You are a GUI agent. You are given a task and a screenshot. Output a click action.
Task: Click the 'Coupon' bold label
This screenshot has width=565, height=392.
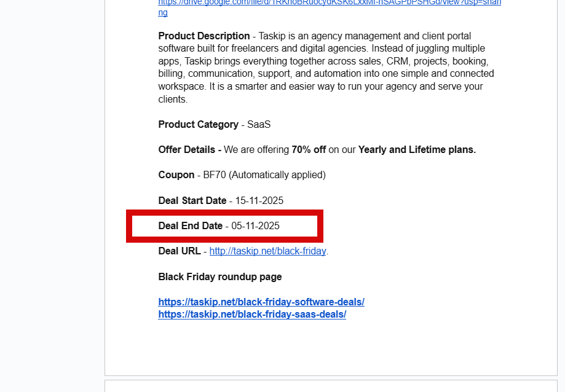click(x=176, y=175)
